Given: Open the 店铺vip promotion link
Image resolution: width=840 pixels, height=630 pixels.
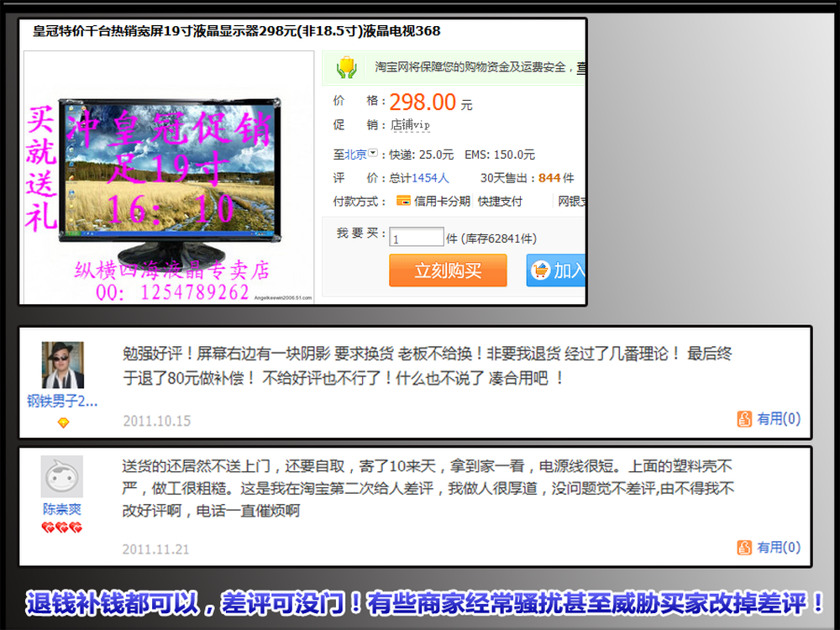Looking at the screenshot, I should (x=410, y=125).
